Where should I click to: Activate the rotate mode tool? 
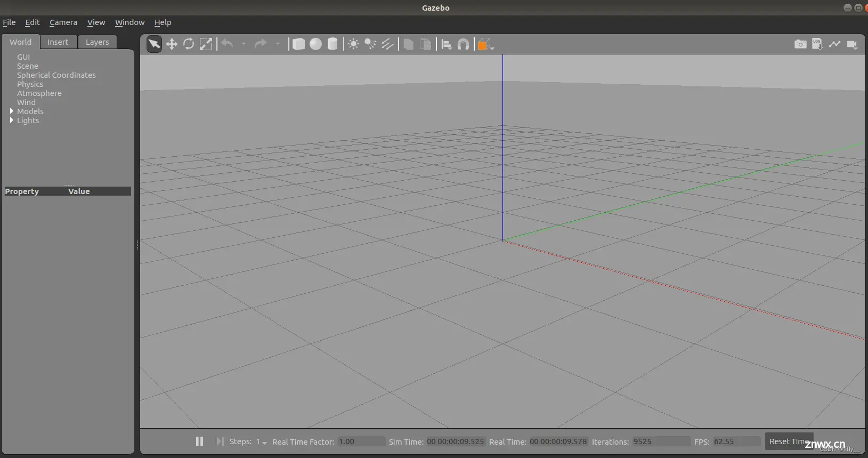tap(189, 44)
